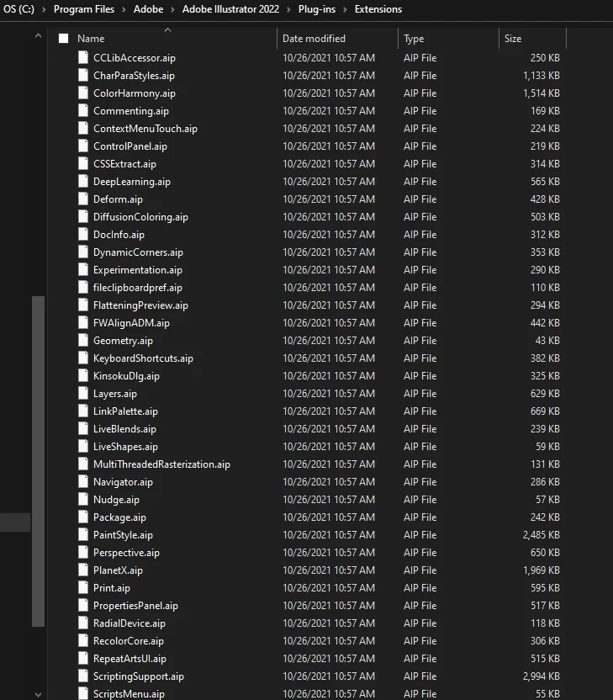Select FlatteningPreview.aip file
The width and height of the screenshot is (613, 700).
(x=140, y=305)
